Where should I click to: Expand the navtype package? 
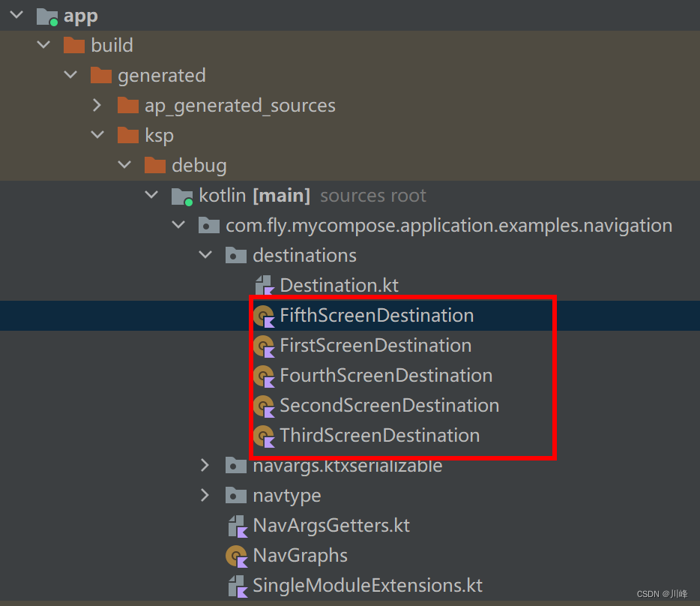205,495
